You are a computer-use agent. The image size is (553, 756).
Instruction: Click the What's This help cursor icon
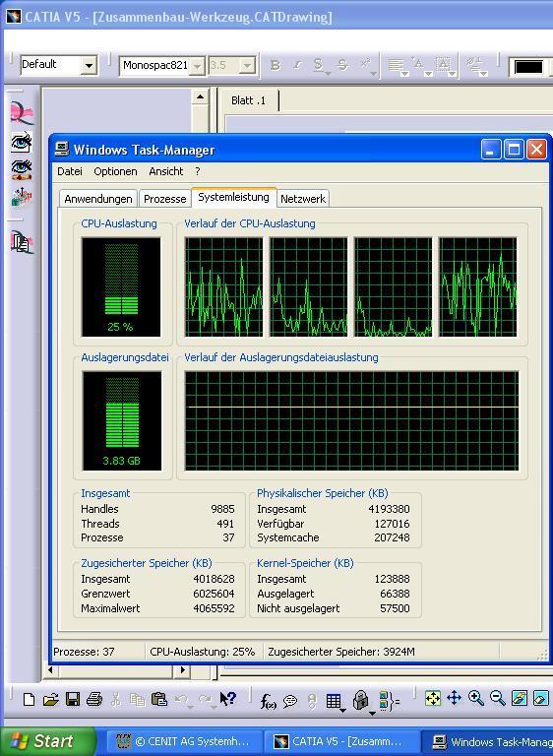pos(227,699)
